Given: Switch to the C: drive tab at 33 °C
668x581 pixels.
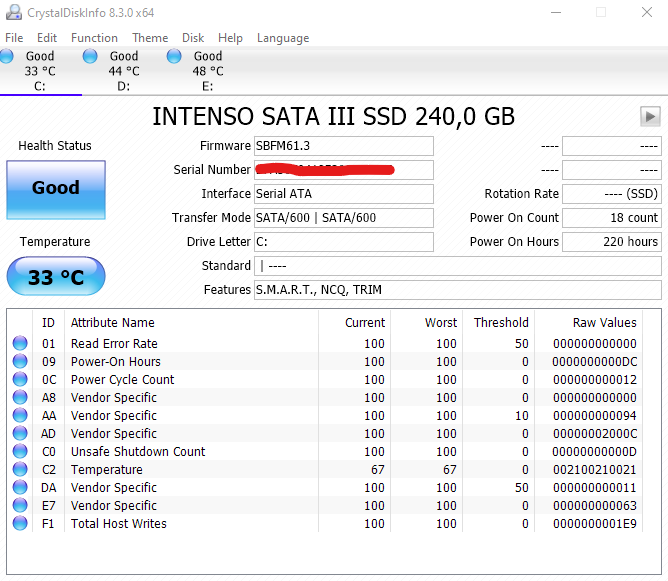Looking at the screenshot, I should point(41,71).
